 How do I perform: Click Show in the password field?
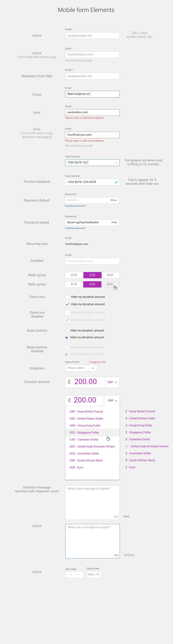(113, 200)
